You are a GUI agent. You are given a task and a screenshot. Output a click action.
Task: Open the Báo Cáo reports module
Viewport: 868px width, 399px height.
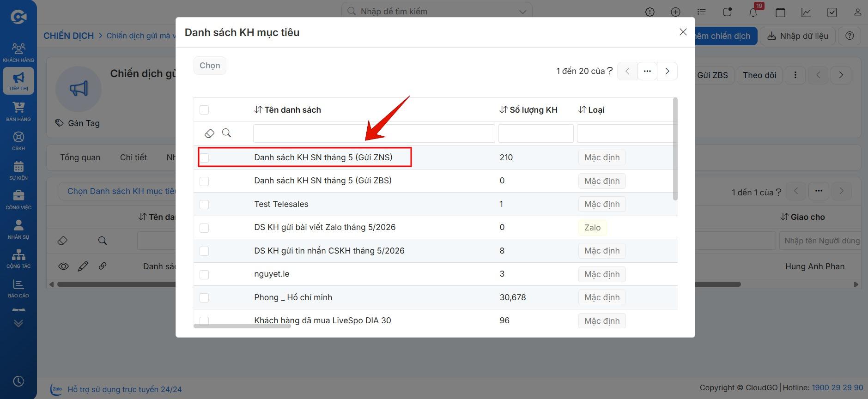(x=18, y=288)
